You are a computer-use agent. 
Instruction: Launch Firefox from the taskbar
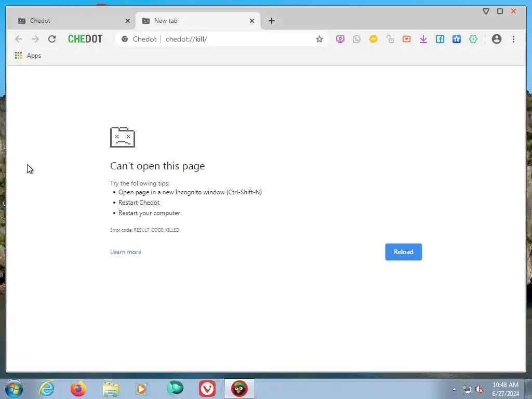[x=78, y=389]
